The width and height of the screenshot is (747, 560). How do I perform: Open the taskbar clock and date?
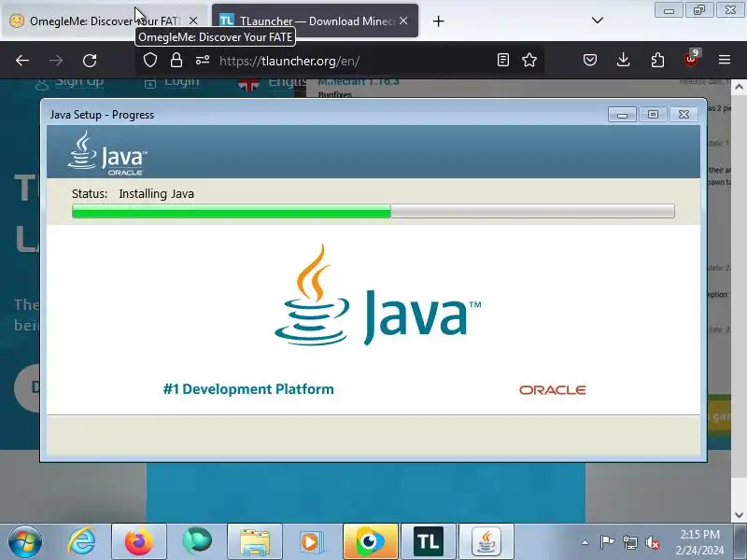[x=699, y=542]
